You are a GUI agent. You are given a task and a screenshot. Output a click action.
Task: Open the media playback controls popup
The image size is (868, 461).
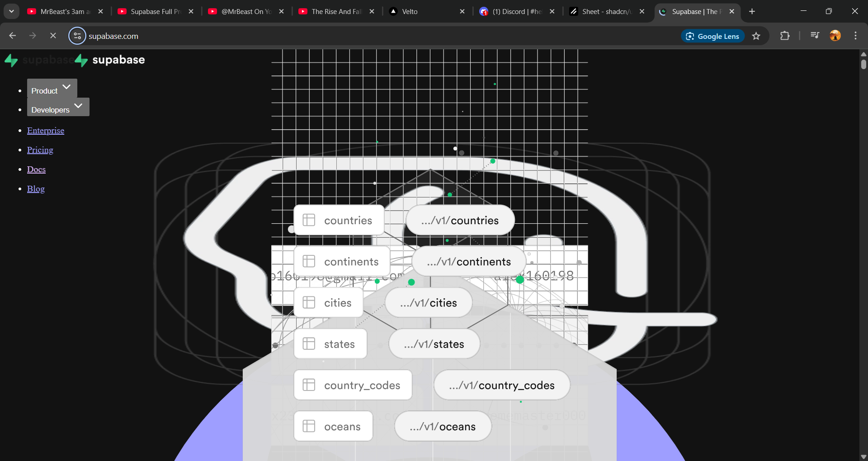click(815, 35)
